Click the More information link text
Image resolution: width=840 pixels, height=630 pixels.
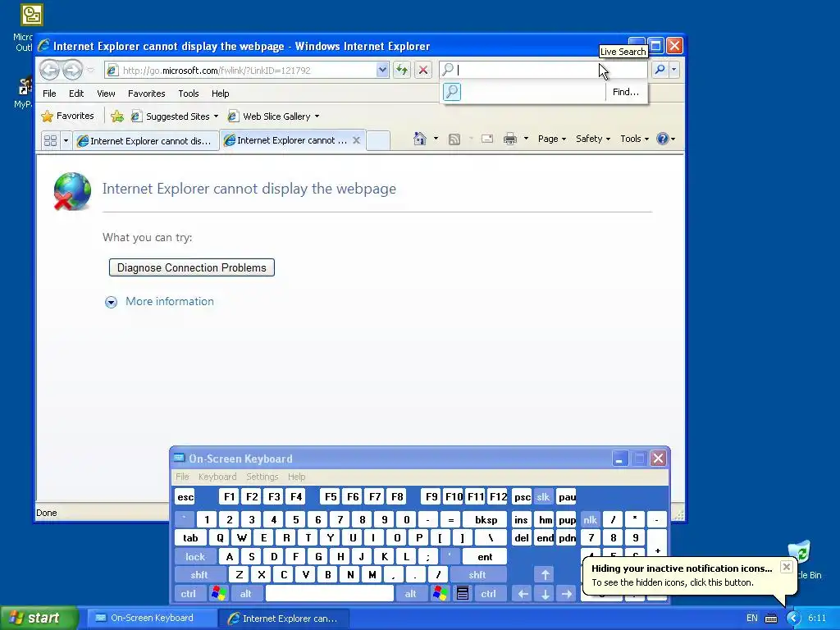(x=170, y=301)
